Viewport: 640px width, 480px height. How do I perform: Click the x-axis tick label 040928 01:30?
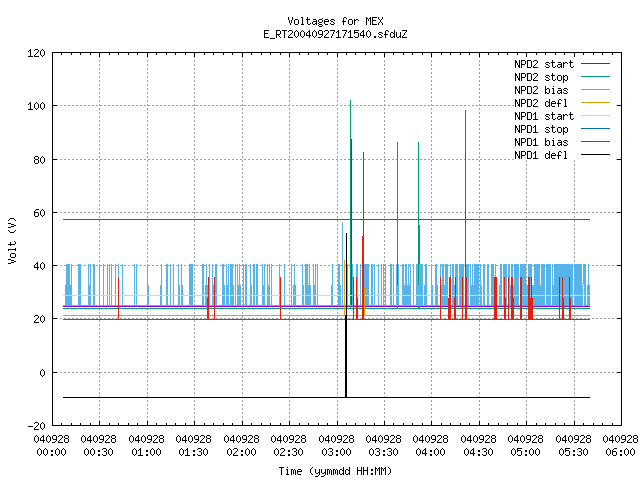coord(194,446)
